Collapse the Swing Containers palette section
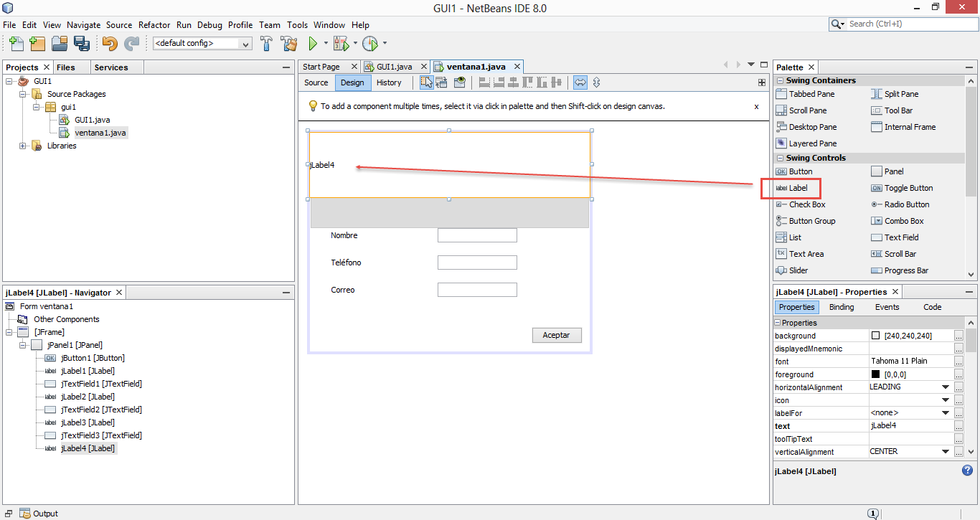 (779, 80)
